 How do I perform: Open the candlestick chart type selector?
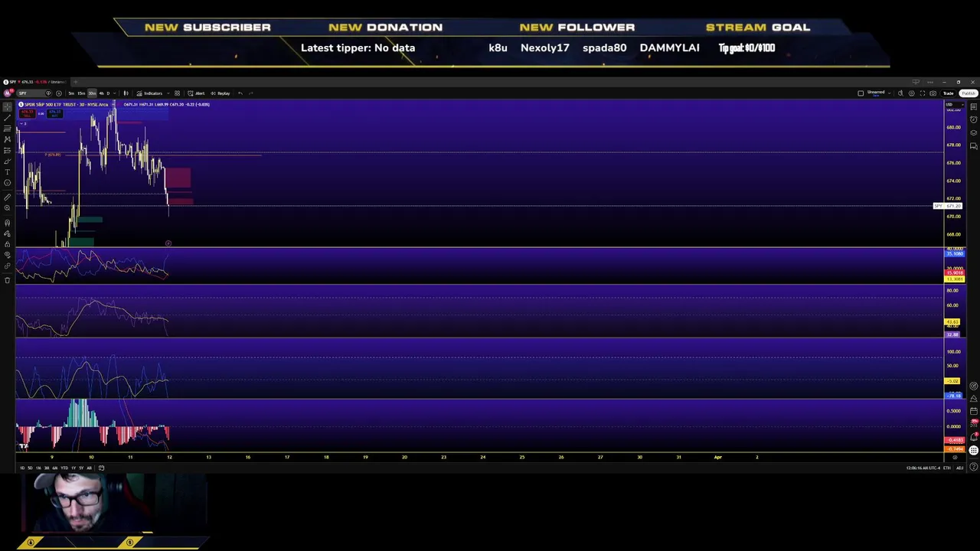pos(126,93)
